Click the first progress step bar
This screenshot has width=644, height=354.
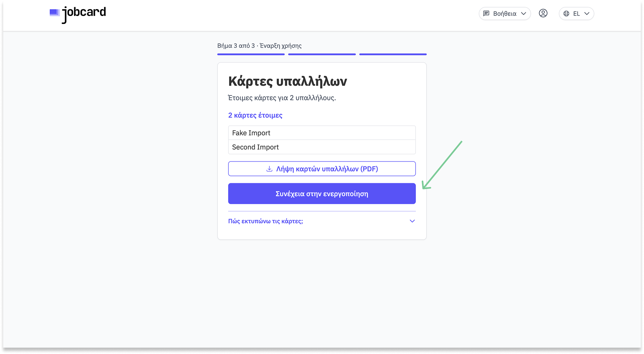(x=251, y=54)
